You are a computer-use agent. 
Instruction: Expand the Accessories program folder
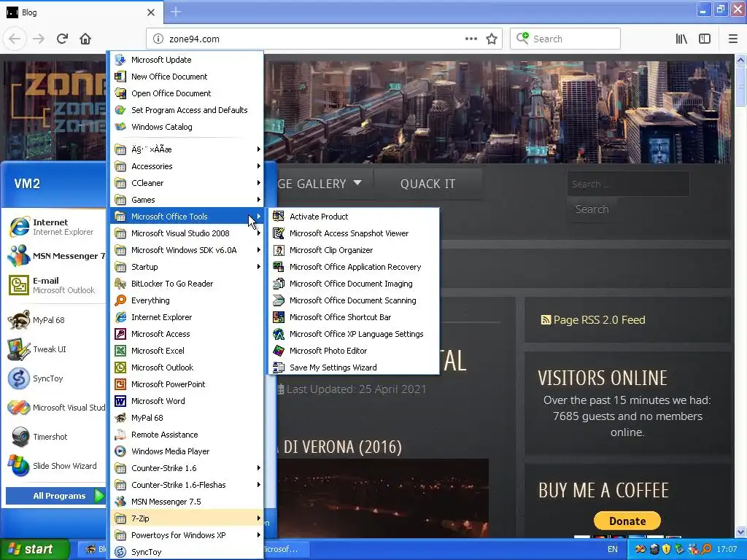pos(187,166)
